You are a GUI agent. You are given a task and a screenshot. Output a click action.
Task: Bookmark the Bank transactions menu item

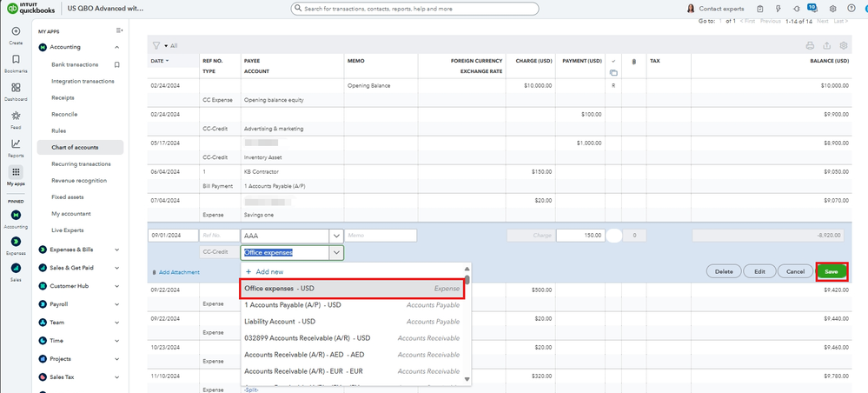tap(117, 64)
